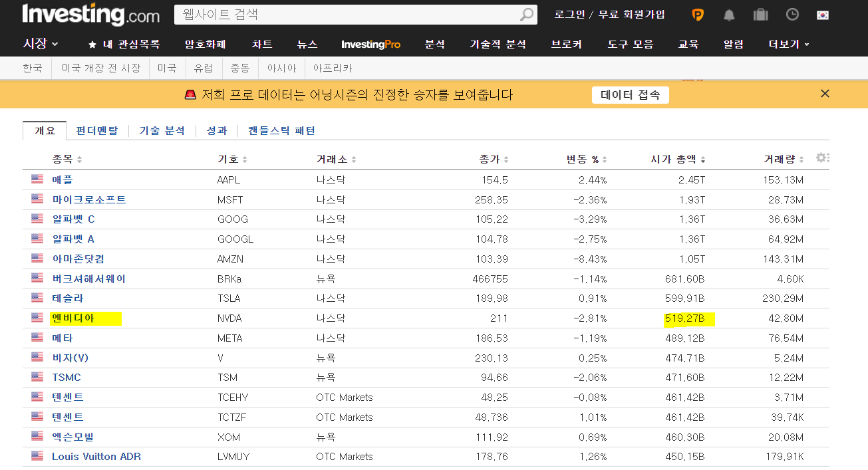Image resolution: width=868 pixels, height=470 pixels.
Task: Expand the 더보기 menu
Action: [789, 45]
